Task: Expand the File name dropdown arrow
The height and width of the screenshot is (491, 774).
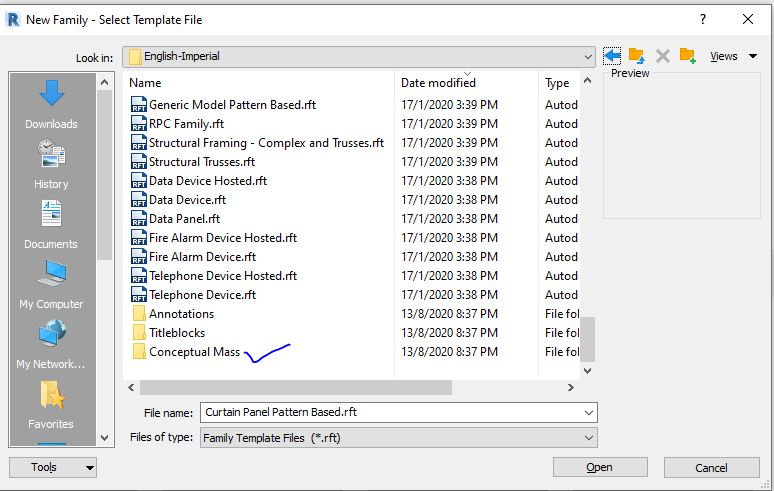Action: click(x=588, y=413)
